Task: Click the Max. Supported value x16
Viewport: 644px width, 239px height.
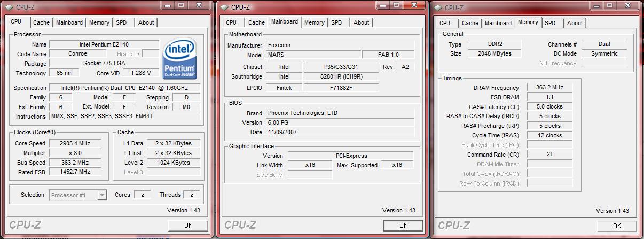Action: 397,165
